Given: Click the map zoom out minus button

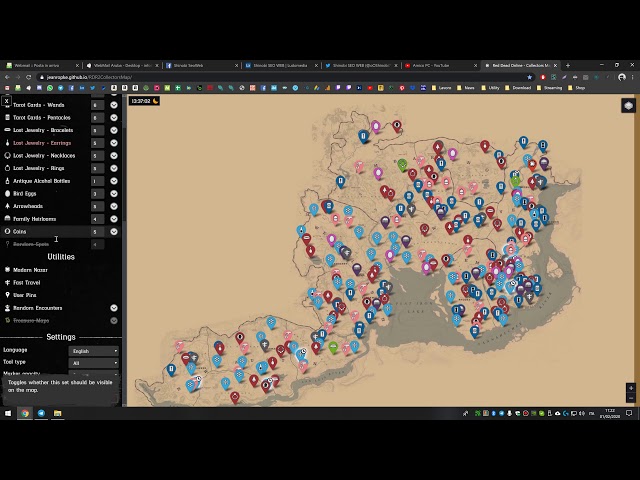Looking at the screenshot, I should [630, 398].
